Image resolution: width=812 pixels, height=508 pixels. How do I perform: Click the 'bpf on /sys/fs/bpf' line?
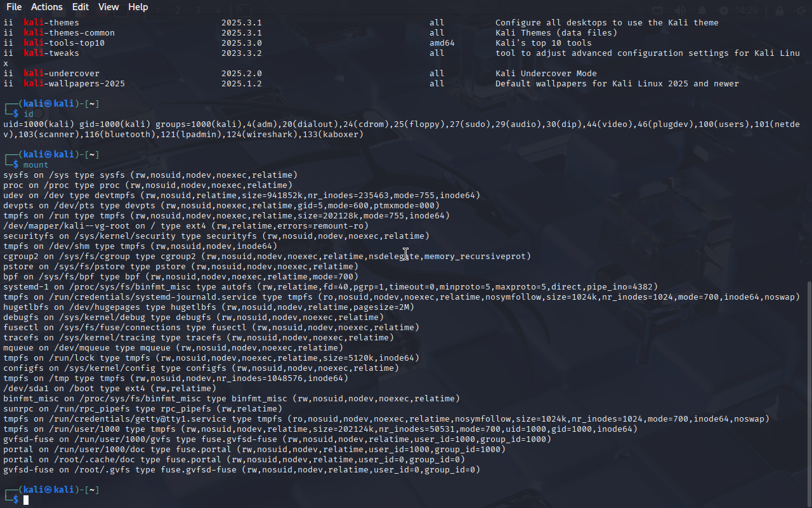click(x=181, y=277)
